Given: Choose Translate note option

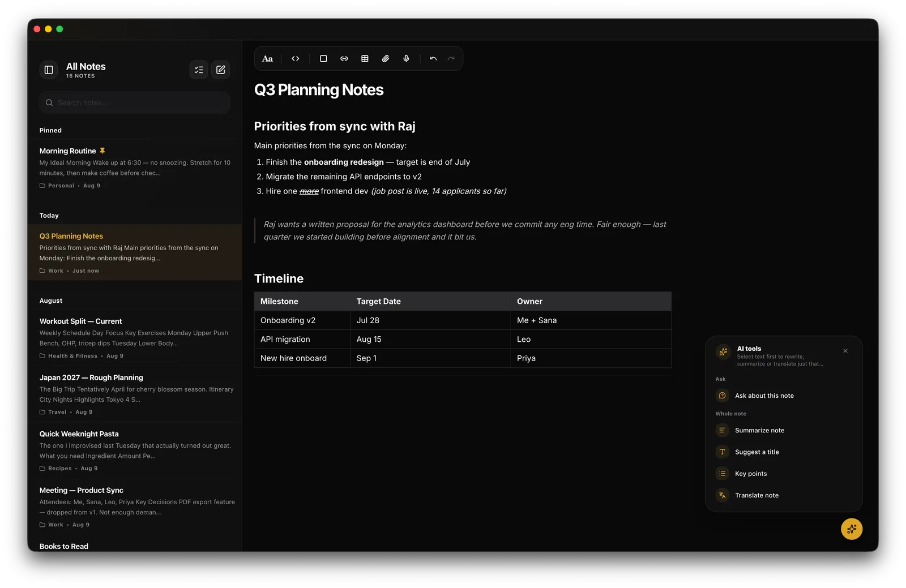Looking at the screenshot, I should [784, 495].
